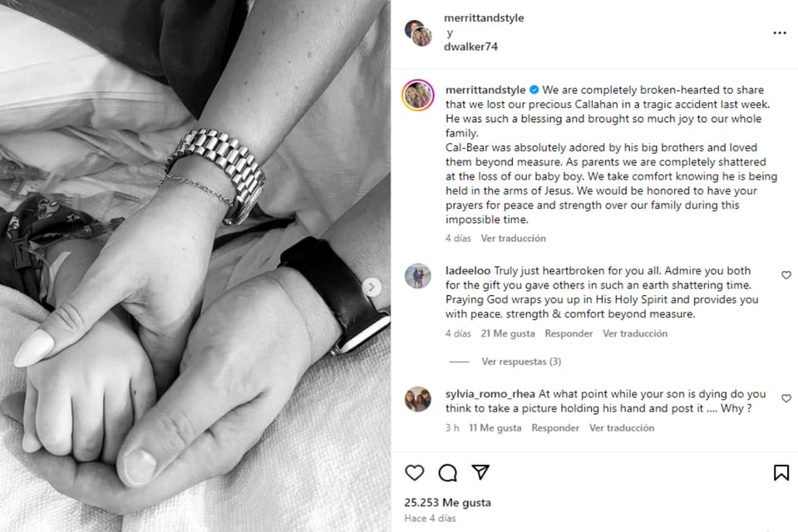798x532 pixels.
Task: Open dwalker74 profile link in header
Action: [470, 47]
